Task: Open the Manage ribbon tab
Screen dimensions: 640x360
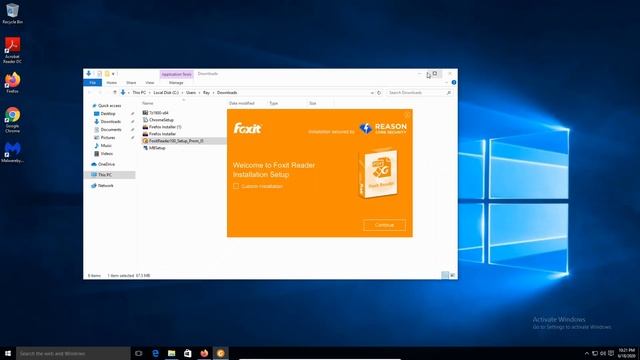Action: (176, 83)
